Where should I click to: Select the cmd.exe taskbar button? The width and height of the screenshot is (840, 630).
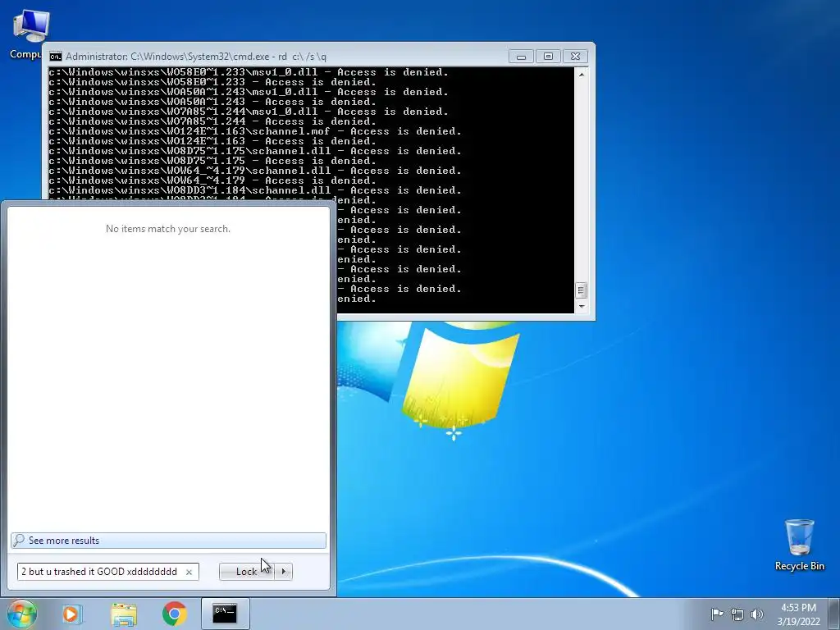click(x=225, y=614)
